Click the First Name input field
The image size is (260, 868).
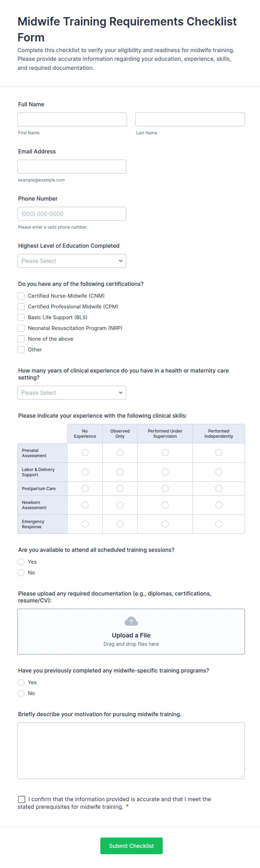tap(72, 119)
